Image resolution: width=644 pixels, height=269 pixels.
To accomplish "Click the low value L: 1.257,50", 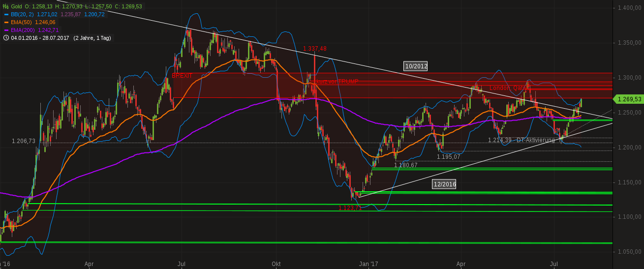I will (x=99, y=6).
